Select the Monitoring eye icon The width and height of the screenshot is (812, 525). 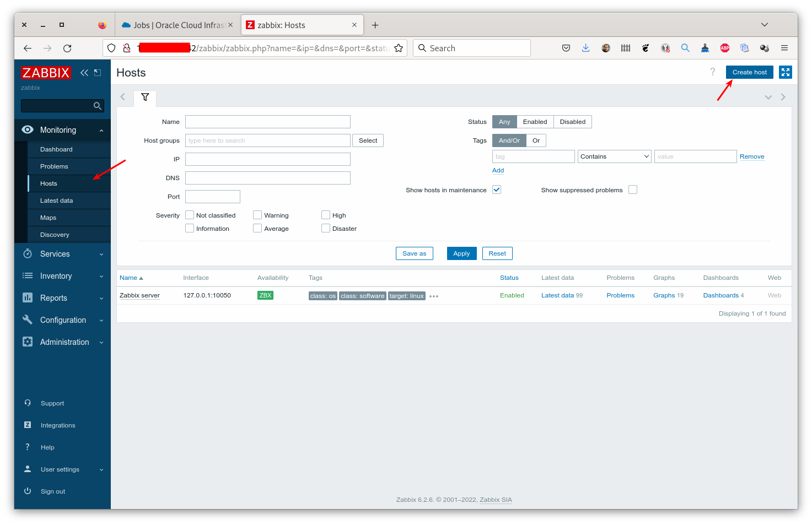click(x=28, y=129)
